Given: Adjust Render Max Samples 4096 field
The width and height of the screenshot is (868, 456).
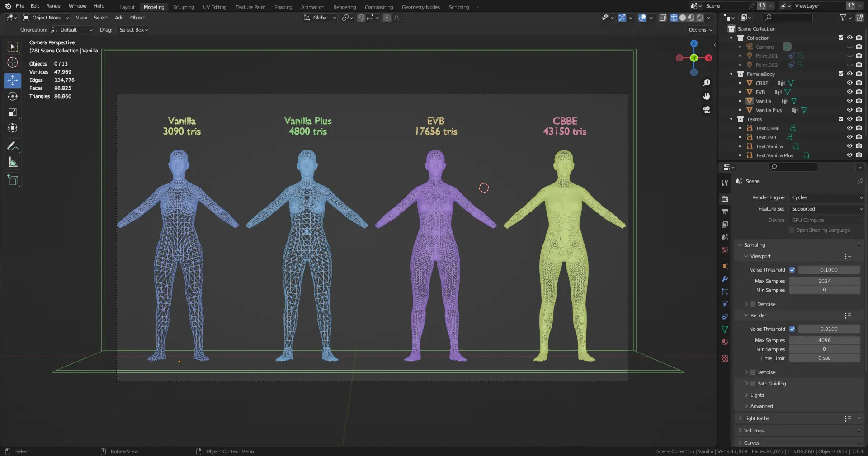Looking at the screenshot, I should (x=825, y=340).
